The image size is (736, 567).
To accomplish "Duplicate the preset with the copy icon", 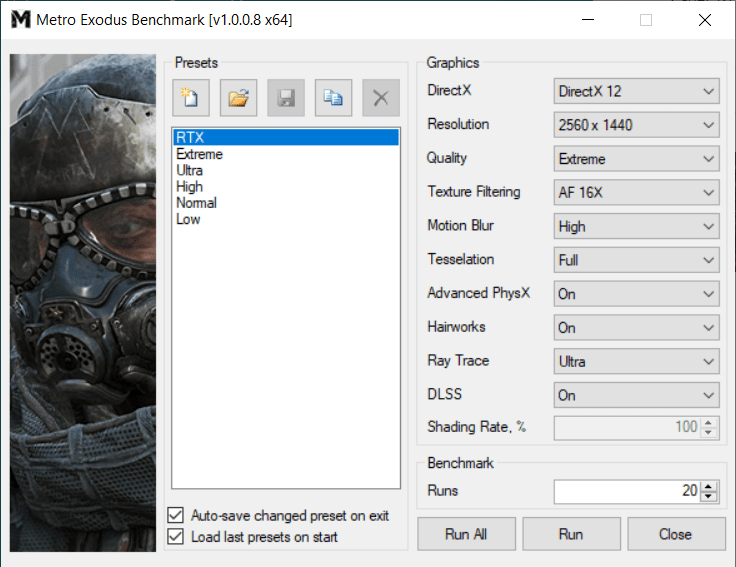I will point(333,98).
